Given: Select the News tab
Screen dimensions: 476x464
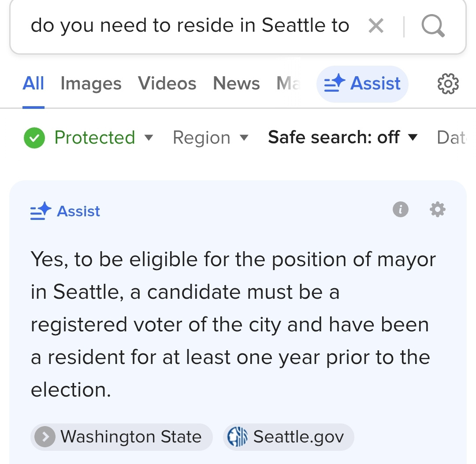Looking at the screenshot, I should tap(236, 83).
